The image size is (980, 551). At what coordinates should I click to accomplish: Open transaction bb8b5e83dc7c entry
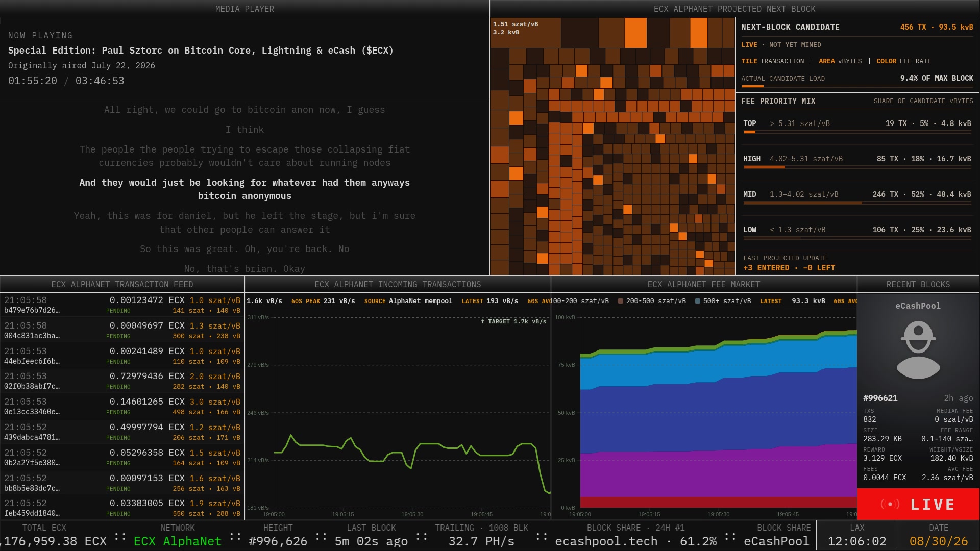coord(122,483)
